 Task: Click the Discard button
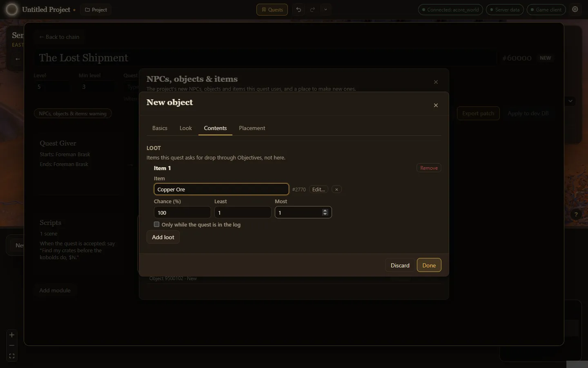pos(400,265)
